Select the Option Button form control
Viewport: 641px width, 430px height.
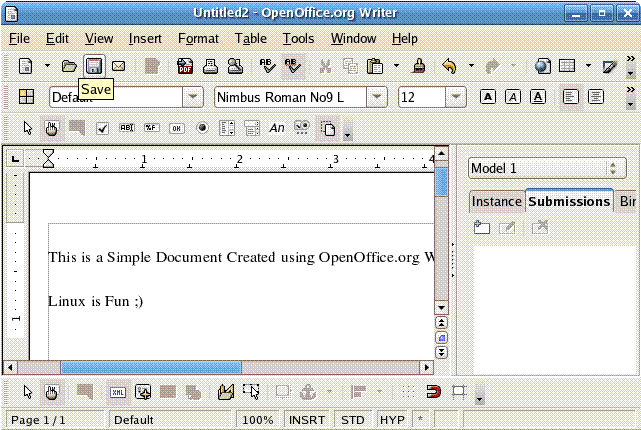click(201, 128)
